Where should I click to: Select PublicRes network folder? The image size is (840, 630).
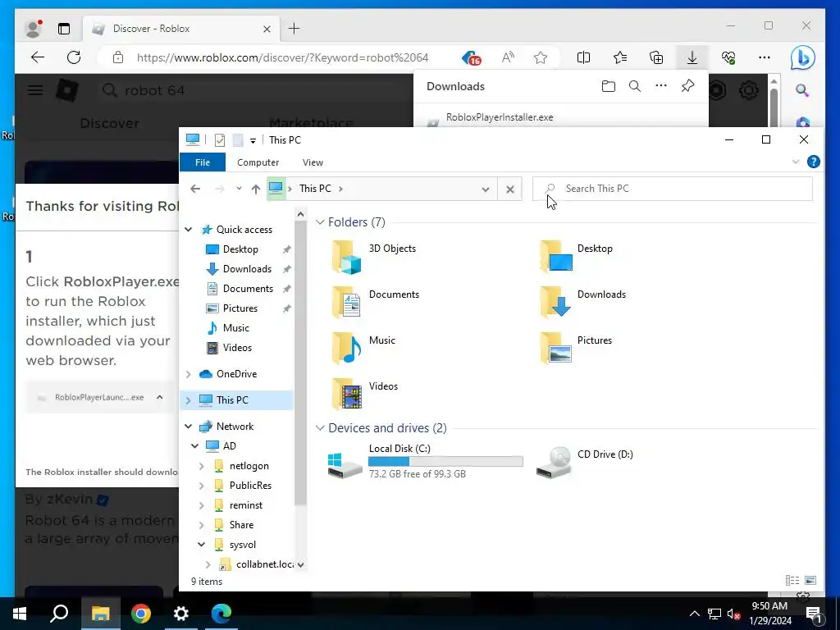click(250, 486)
